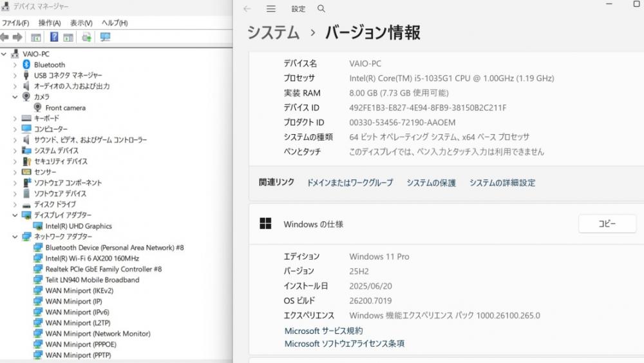Collapse the VAIO-PC root node
644x363 pixels.
coord(4,54)
